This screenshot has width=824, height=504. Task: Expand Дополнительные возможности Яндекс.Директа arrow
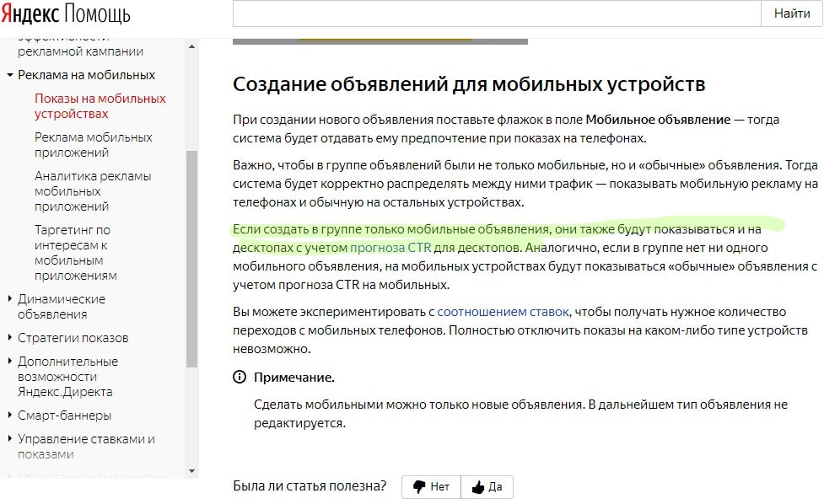[9, 362]
